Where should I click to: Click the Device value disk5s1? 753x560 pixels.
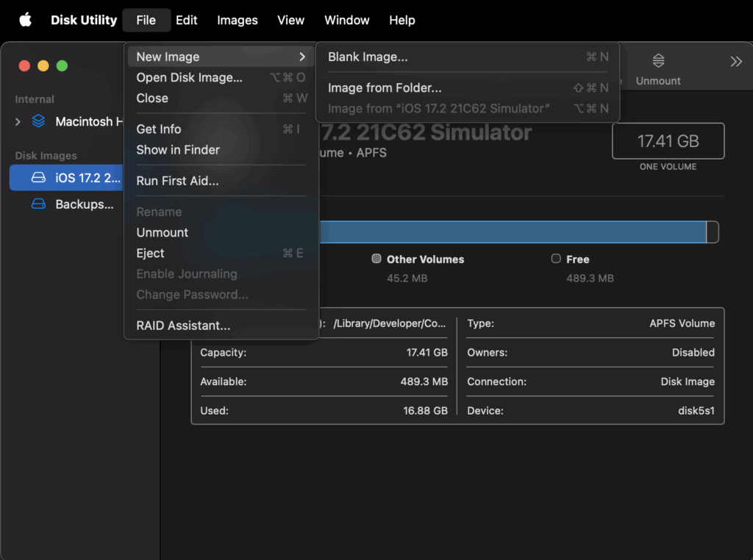tap(696, 411)
